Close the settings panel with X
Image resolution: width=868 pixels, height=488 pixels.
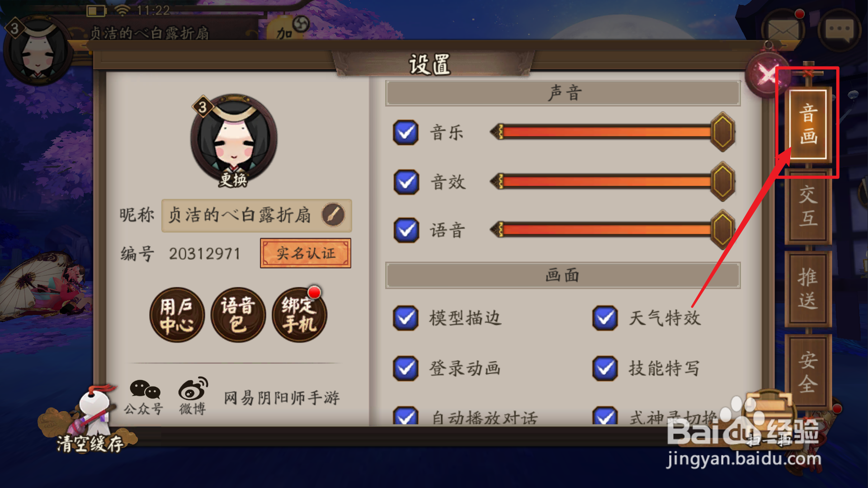767,75
